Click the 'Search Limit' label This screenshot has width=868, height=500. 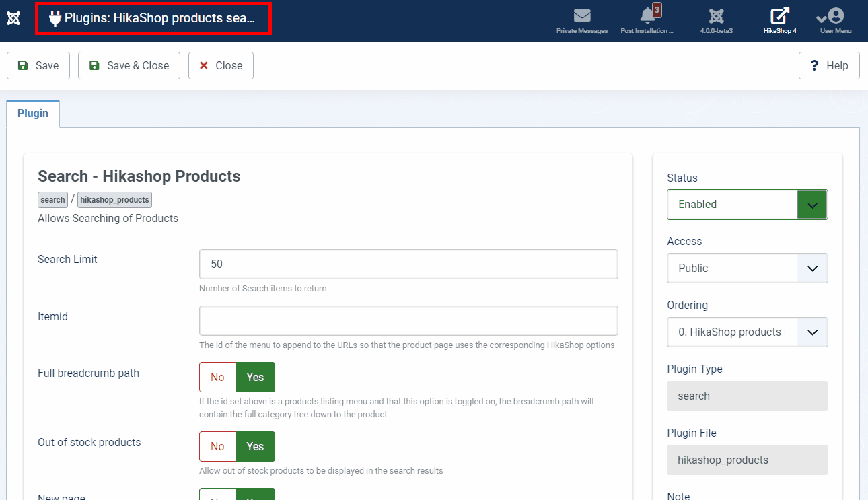pos(67,259)
